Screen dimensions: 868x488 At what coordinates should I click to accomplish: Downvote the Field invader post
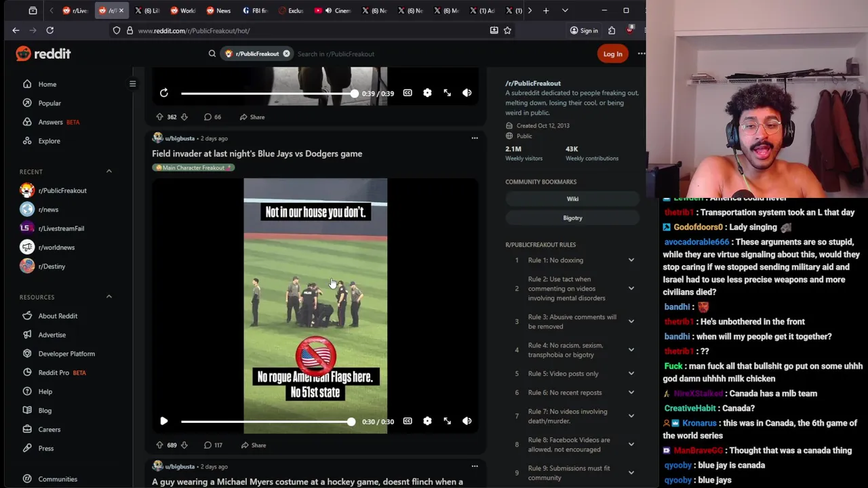coord(184,445)
